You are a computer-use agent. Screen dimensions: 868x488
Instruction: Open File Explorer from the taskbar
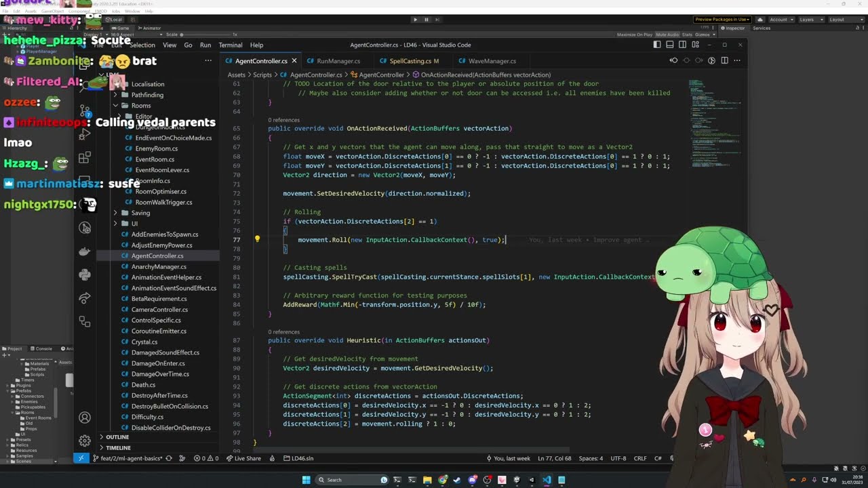(x=427, y=480)
